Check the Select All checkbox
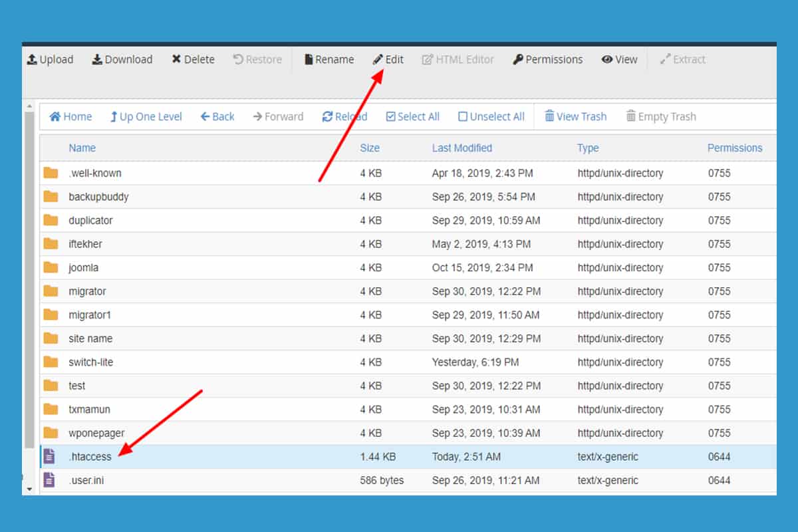Screen dimensions: 798x532 pyautogui.click(x=391, y=117)
